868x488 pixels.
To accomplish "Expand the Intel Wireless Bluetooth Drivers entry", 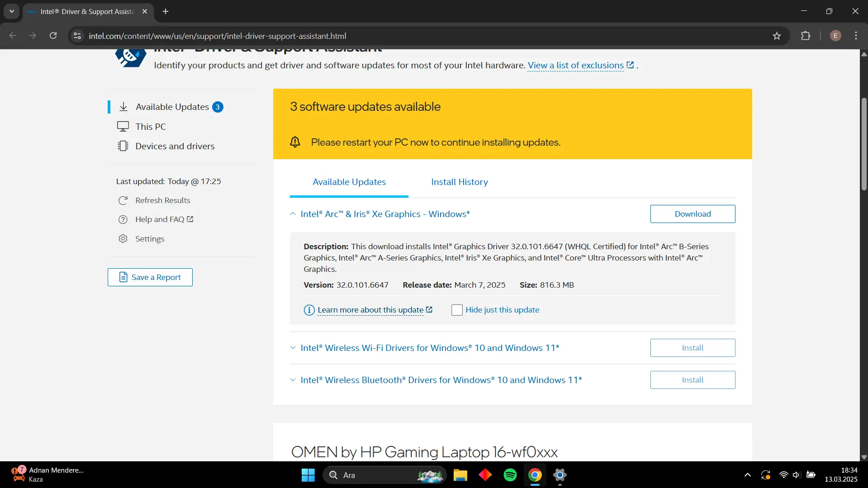I will tap(293, 380).
